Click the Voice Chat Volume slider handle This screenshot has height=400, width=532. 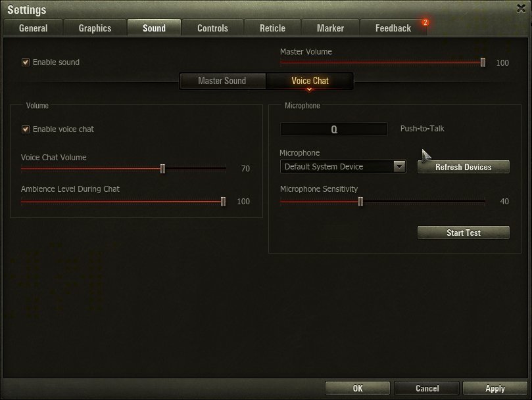[x=162, y=169]
